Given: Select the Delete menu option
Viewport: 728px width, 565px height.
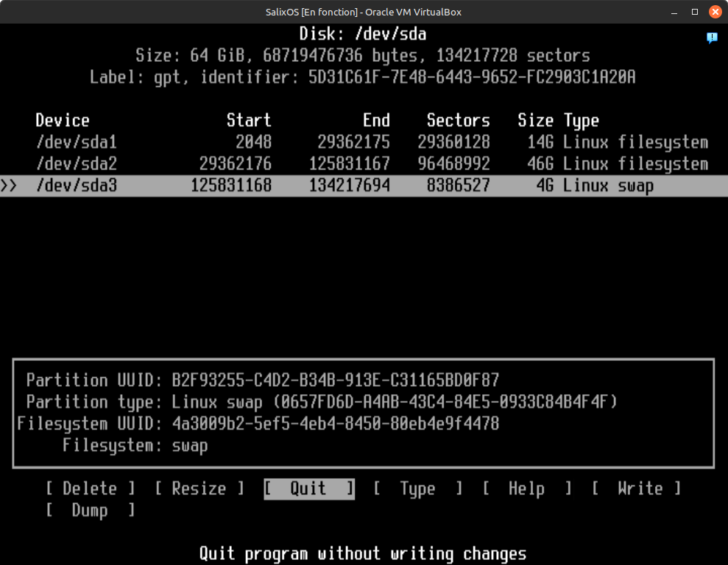Looking at the screenshot, I should coord(90,489).
